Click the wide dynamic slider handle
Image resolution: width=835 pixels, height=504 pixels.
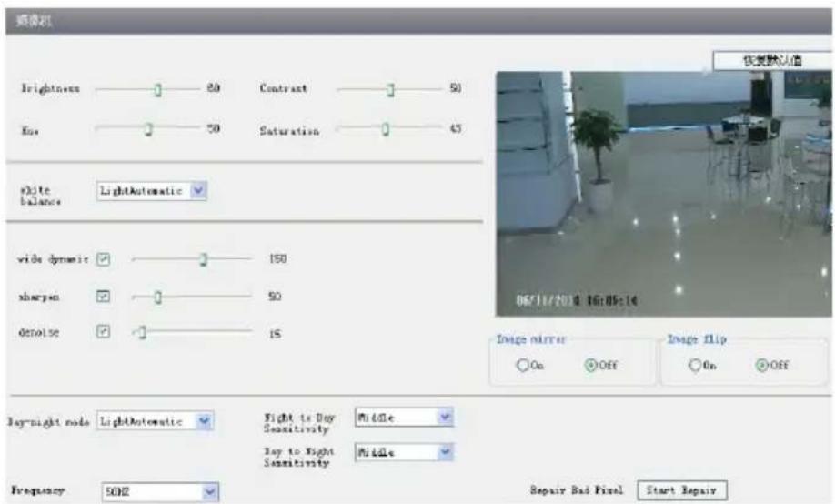click(x=204, y=259)
